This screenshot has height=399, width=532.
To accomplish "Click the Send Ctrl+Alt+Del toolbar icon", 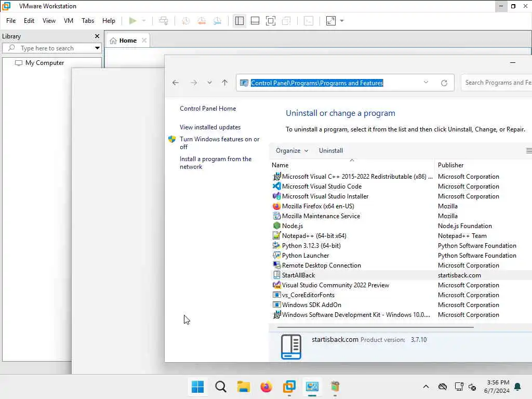I will click(164, 21).
